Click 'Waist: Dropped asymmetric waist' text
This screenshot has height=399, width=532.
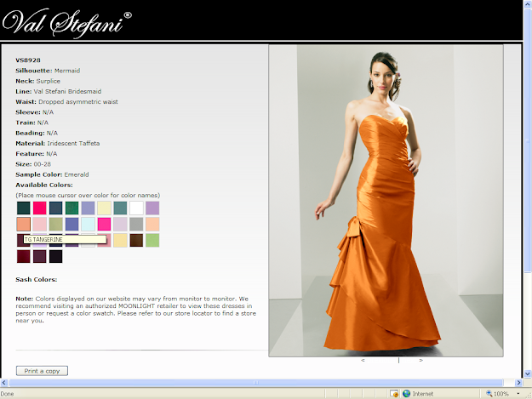coord(66,102)
